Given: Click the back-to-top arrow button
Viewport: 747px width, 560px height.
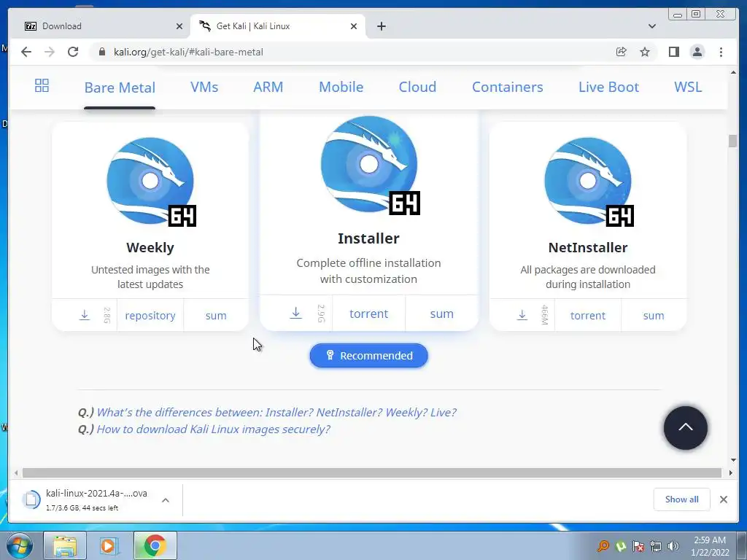Looking at the screenshot, I should coord(686,427).
